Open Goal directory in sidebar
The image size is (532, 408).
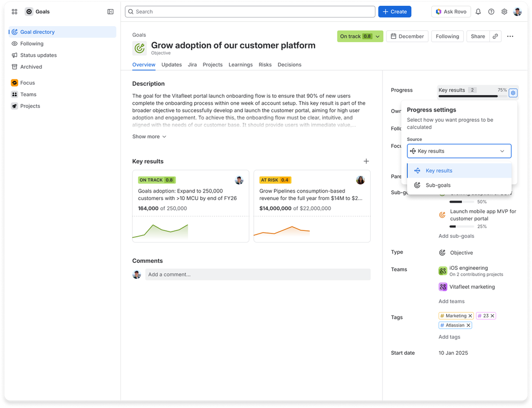click(62, 32)
